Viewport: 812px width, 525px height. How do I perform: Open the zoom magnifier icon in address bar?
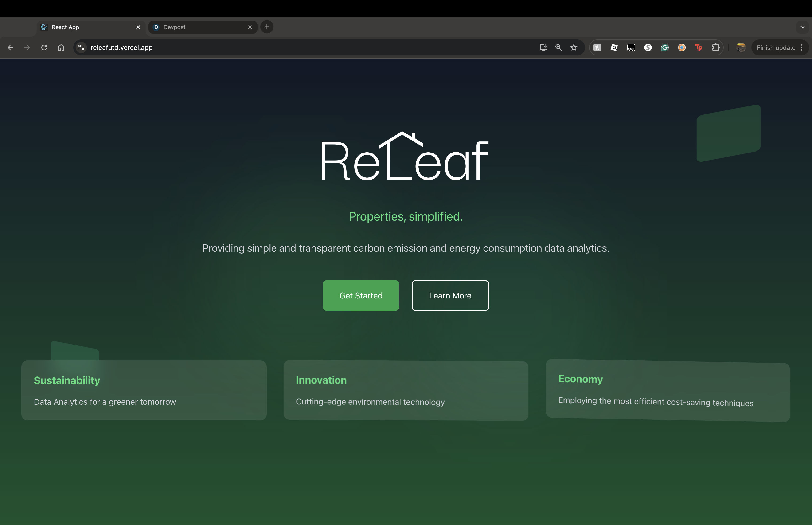click(x=558, y=48)
